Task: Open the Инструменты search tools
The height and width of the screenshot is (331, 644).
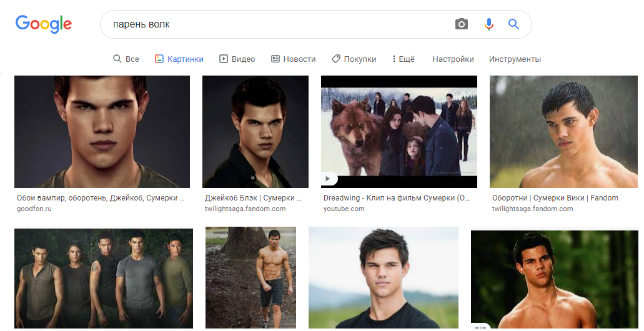Action: [515, 59]
